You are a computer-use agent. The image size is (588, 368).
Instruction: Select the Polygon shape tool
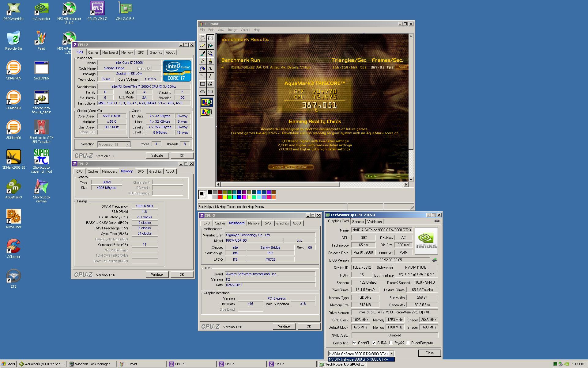pyautogui.click(x=210, y=84)
